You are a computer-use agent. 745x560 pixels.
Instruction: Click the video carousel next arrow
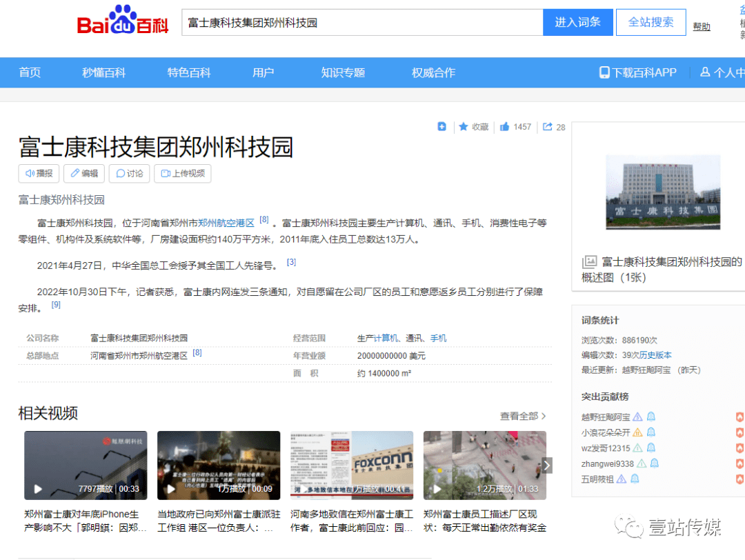coord(546,466)
